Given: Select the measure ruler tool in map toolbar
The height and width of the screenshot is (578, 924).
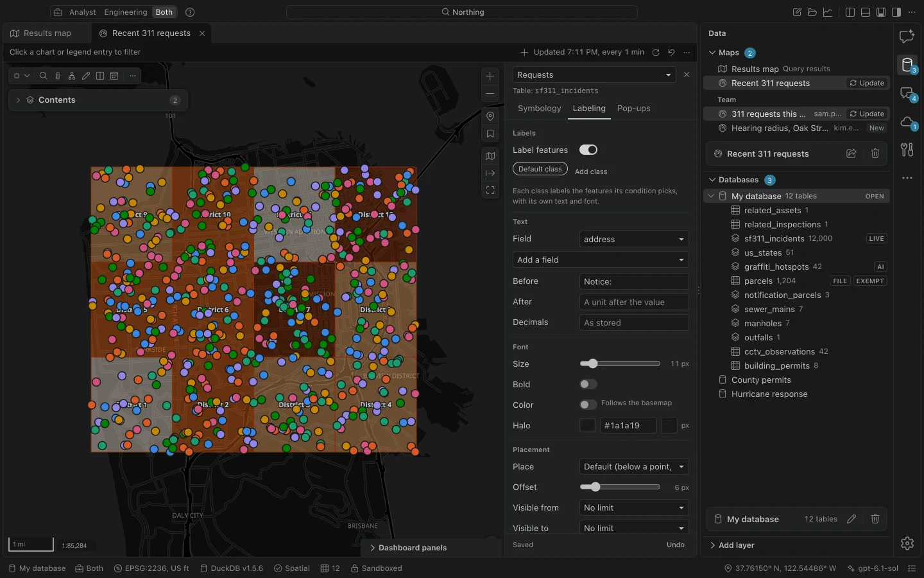Looking at the screenshot, I should click(58, 76).
